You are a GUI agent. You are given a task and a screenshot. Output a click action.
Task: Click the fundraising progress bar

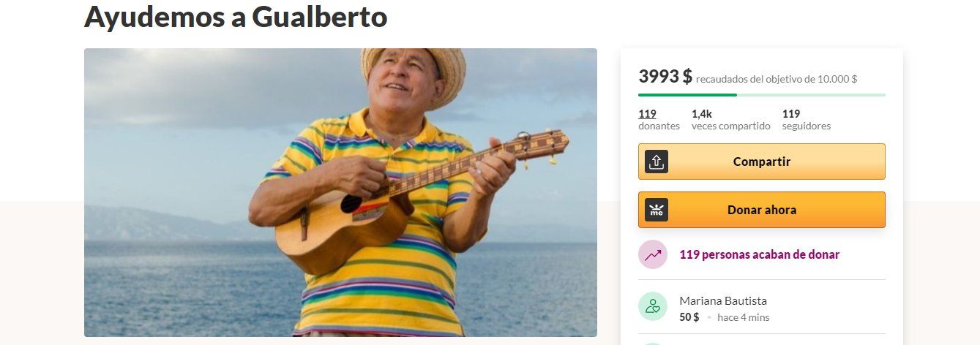(762, 95)
